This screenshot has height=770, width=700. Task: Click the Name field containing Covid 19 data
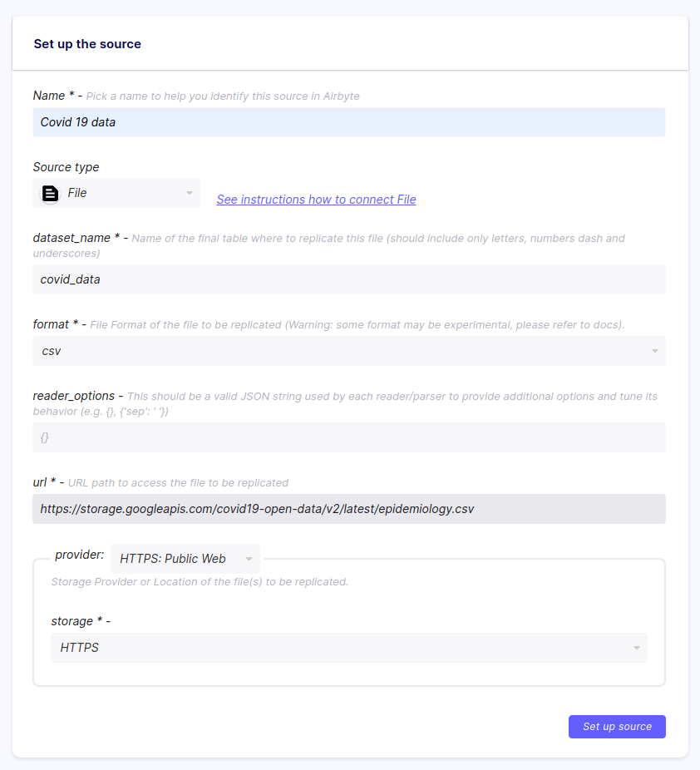pos(349,121)
